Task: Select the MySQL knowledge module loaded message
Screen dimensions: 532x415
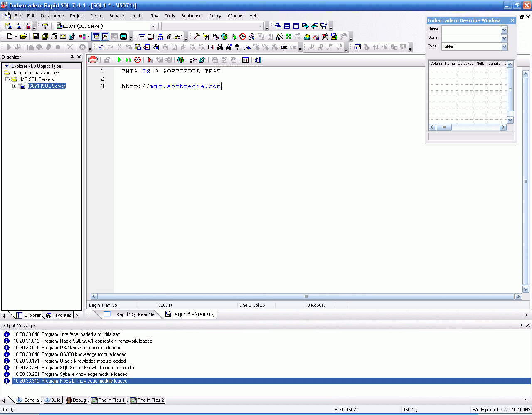Action: click(272, 381)
